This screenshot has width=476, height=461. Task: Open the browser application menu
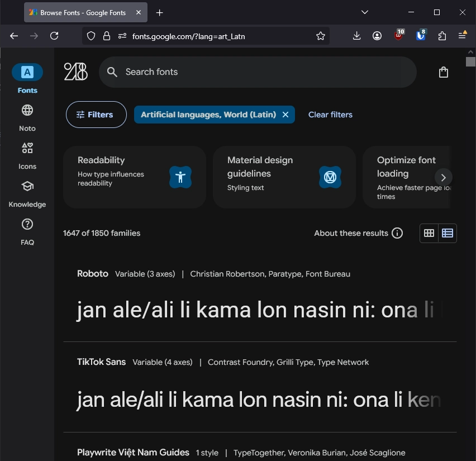(x=463, y=35)
